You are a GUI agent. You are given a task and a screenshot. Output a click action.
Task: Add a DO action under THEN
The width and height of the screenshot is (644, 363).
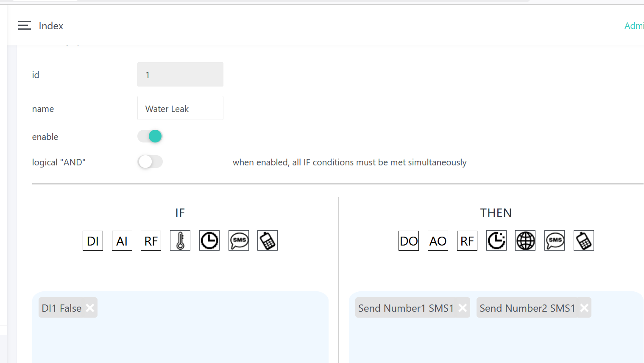tap(409, 241)
